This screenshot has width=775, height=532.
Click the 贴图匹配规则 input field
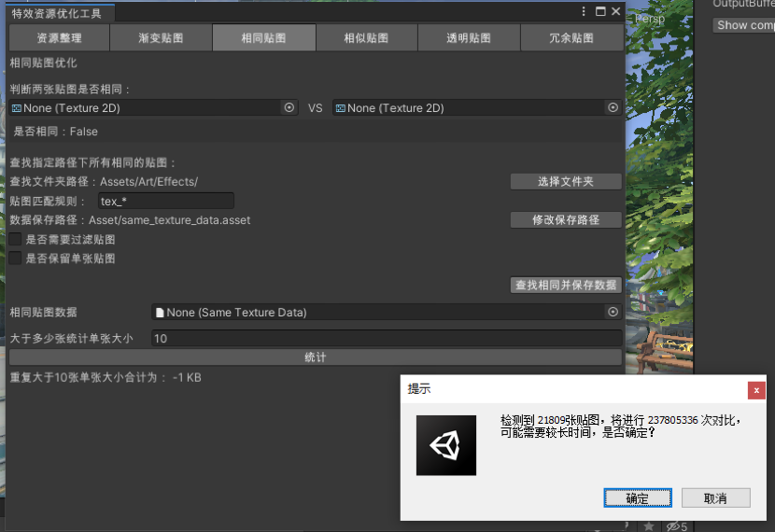[166, 201]
